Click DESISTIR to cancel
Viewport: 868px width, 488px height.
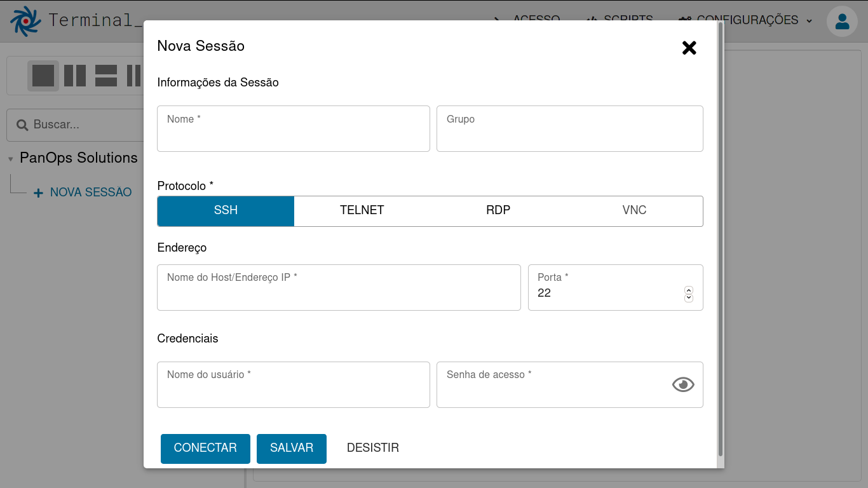click(373, 449)
